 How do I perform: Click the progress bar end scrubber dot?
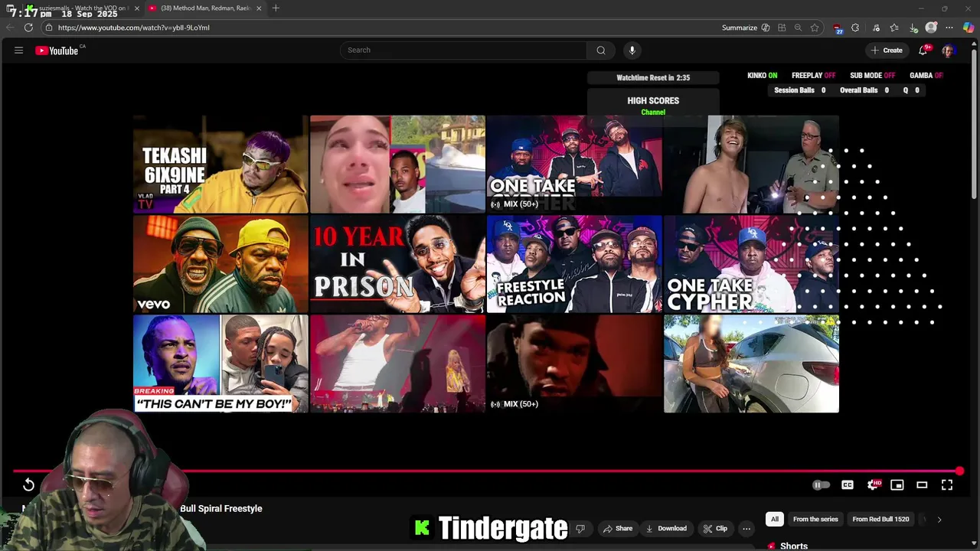(959, 471)
